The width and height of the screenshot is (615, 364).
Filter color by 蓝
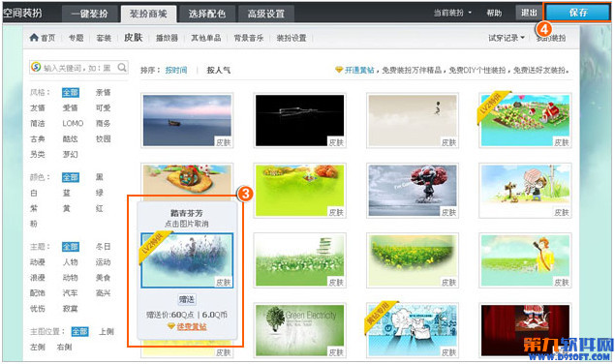click(x=67, y=193)
